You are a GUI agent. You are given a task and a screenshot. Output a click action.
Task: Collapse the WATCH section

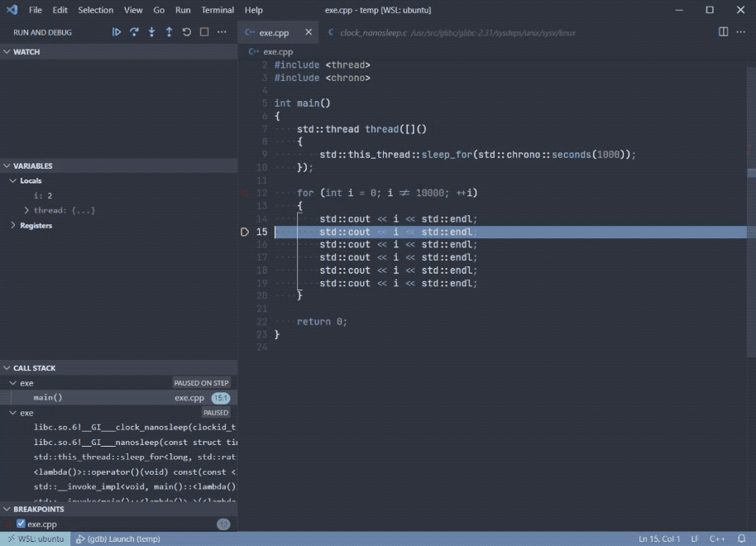pyautogui.click(x=7, y=51)
